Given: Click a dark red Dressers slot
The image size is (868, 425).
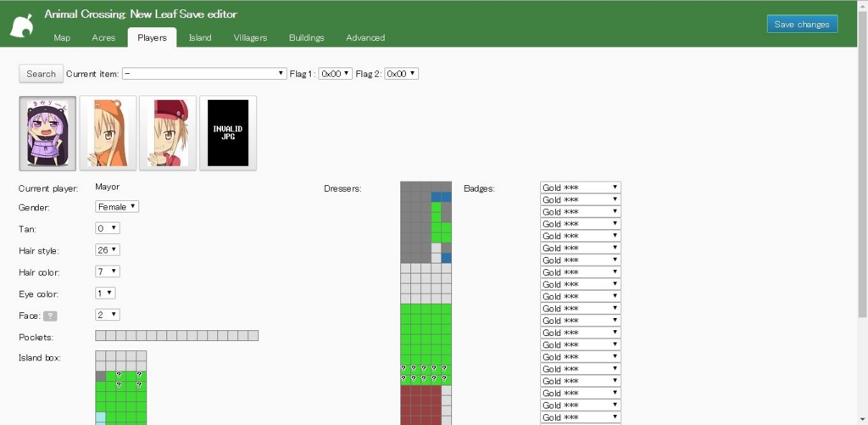Looking at the screenshot, I should click(405, 391).
